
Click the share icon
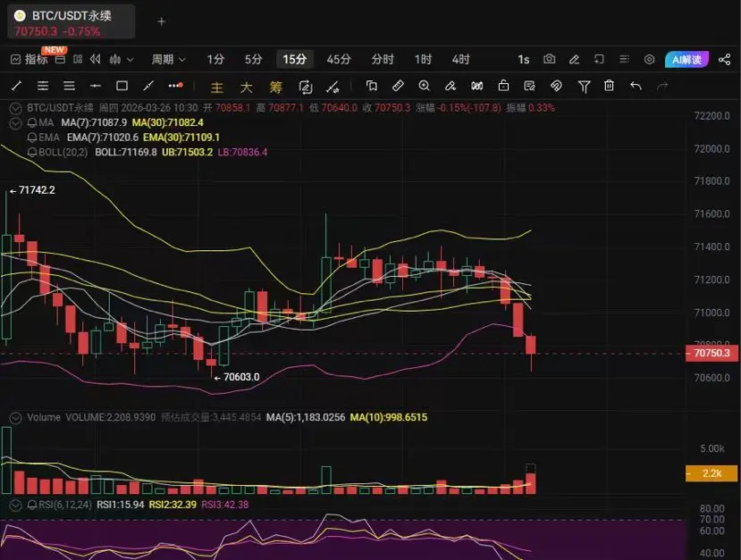pos(724,60)
